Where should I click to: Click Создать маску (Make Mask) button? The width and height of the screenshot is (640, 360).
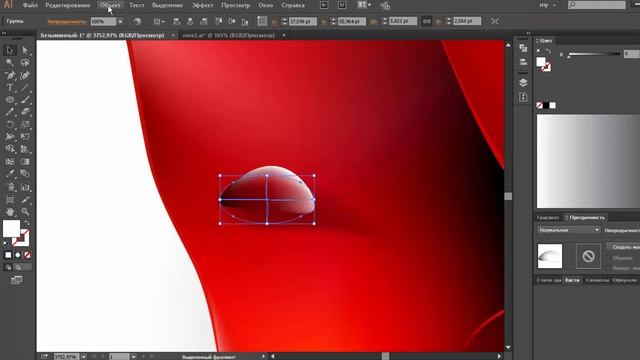[x=624, y=247]
